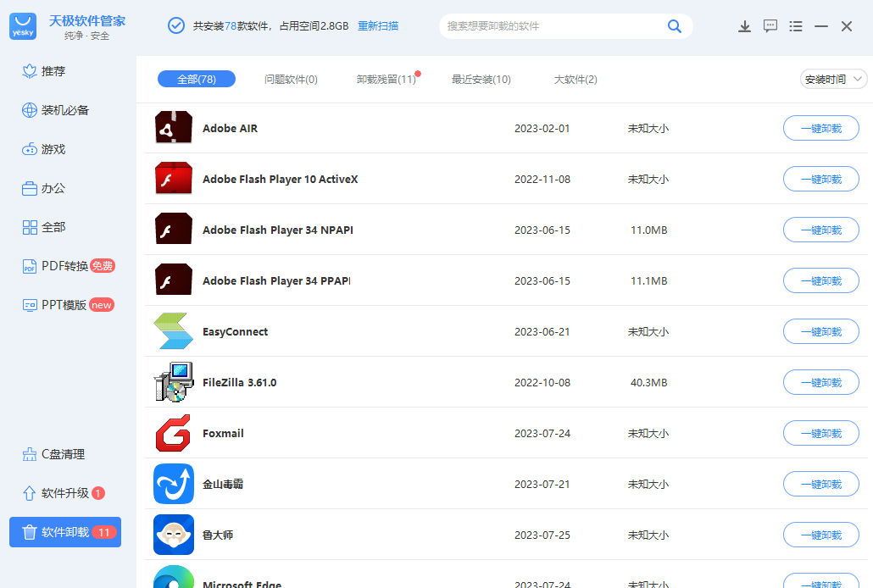Uninstall 金山毒霸 with 一键卸载
This screenshot has width=873, height=588.
[820, 484]
